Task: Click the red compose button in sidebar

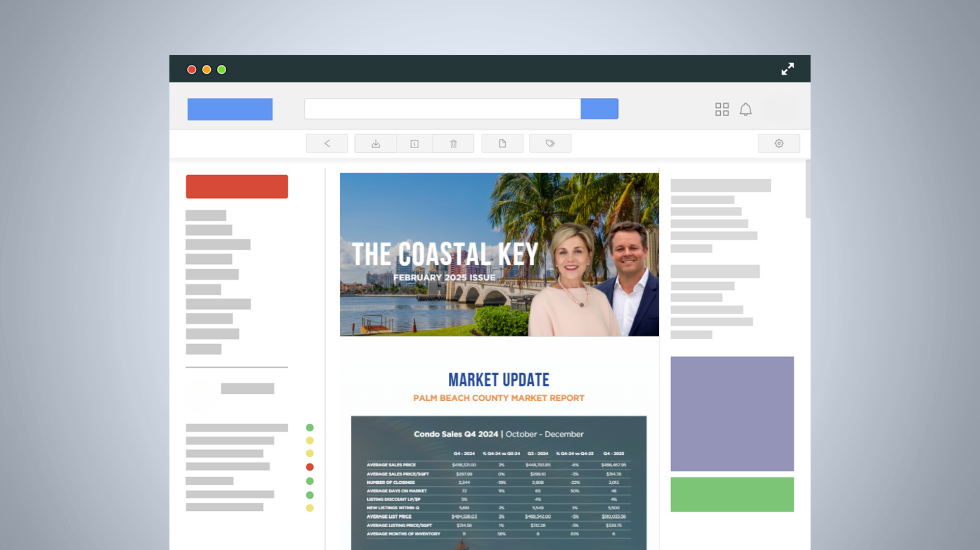Action: coord(237,186)
